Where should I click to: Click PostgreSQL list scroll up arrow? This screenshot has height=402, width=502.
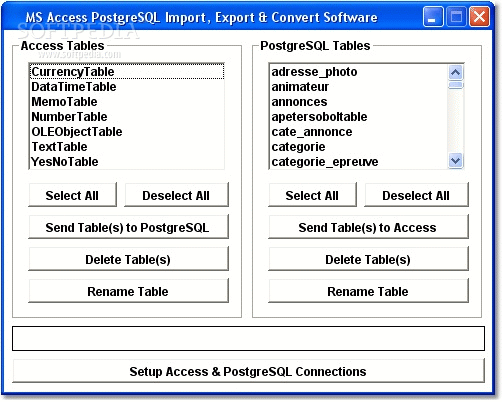click(x=455, y=72)
